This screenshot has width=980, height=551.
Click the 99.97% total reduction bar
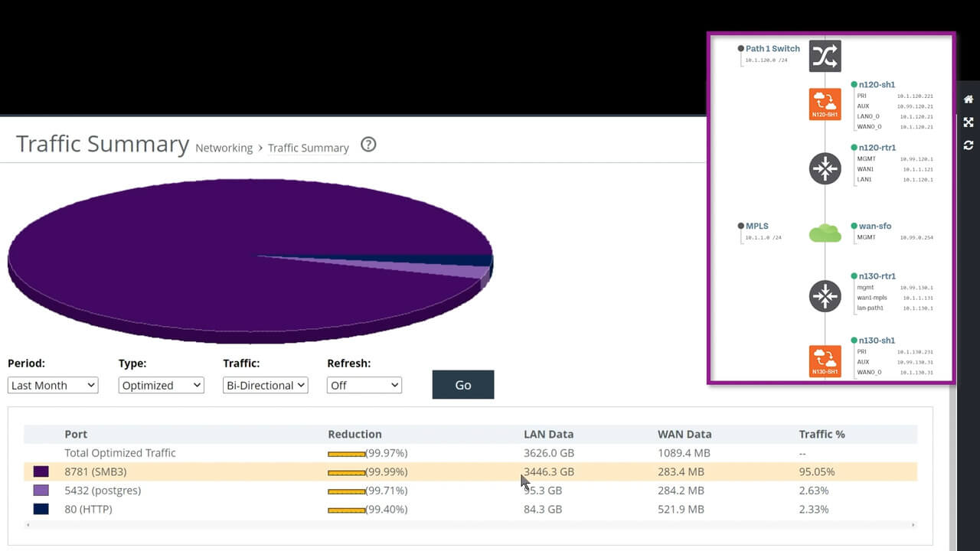coord(346,454)
